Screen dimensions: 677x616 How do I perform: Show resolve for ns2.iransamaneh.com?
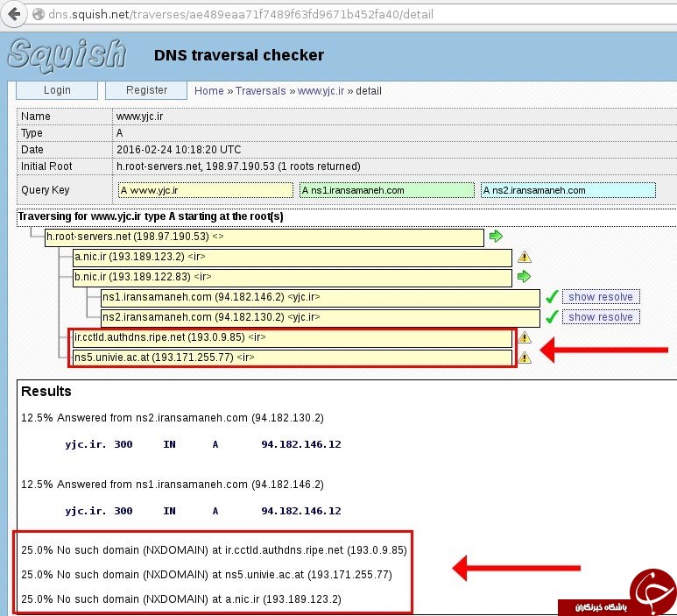pyautogui.click(x=601, y=317)
